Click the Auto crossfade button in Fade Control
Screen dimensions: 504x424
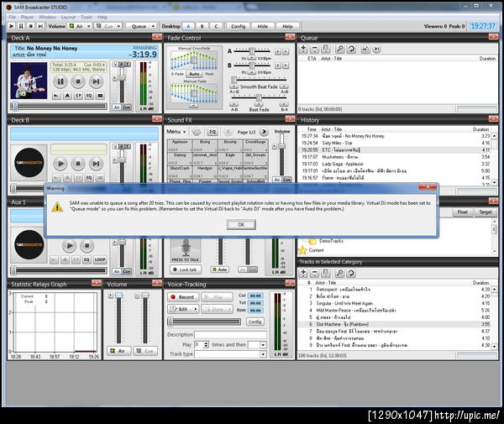pyautogui.click(x=194, y=74)
